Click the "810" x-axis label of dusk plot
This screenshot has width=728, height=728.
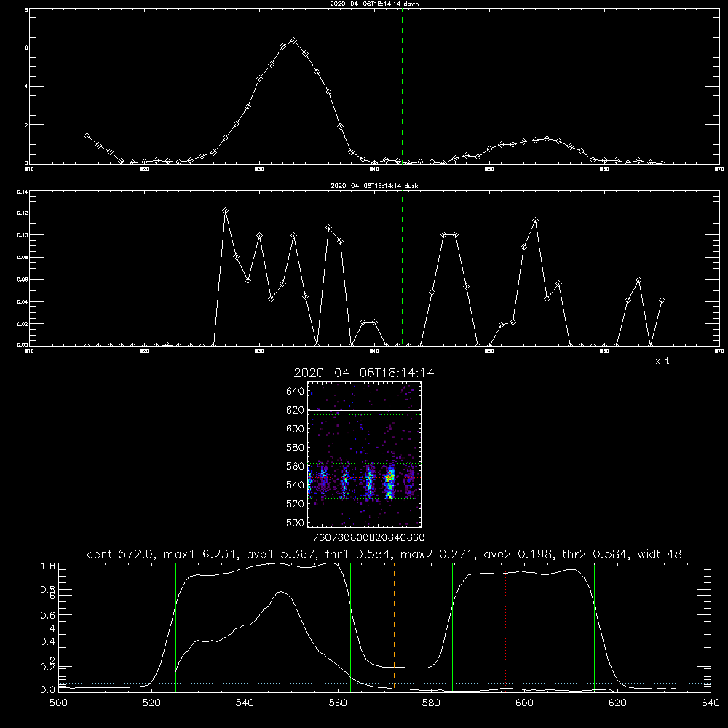pyautogui.click(x=29, y=352)
